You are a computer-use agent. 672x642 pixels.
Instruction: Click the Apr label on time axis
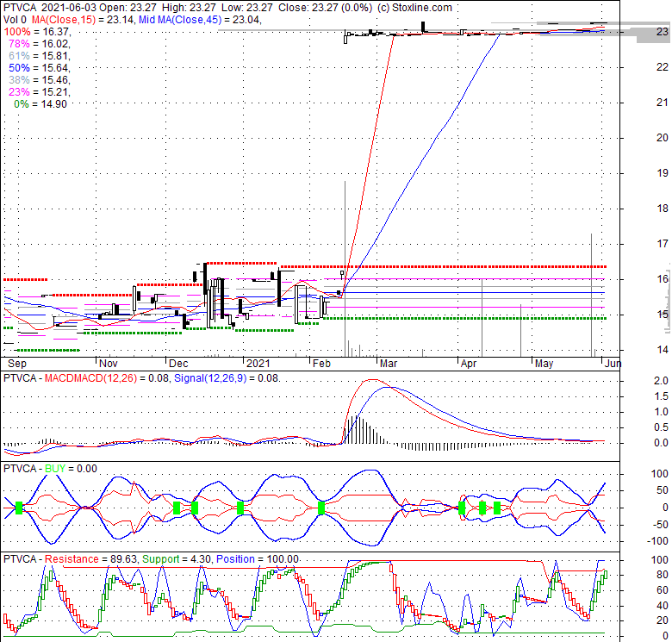[469, 364]
